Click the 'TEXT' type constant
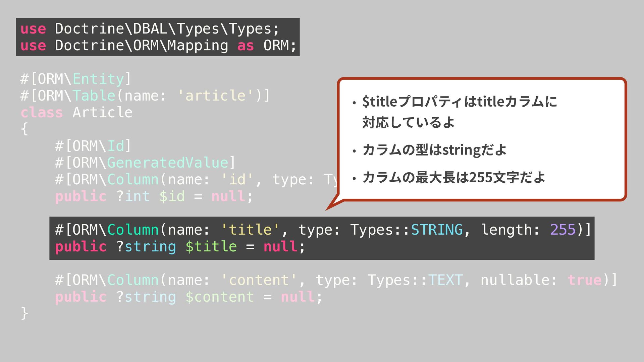Image resolution: width=644 pixels, height=362 pixels. (x=445, y=280)
